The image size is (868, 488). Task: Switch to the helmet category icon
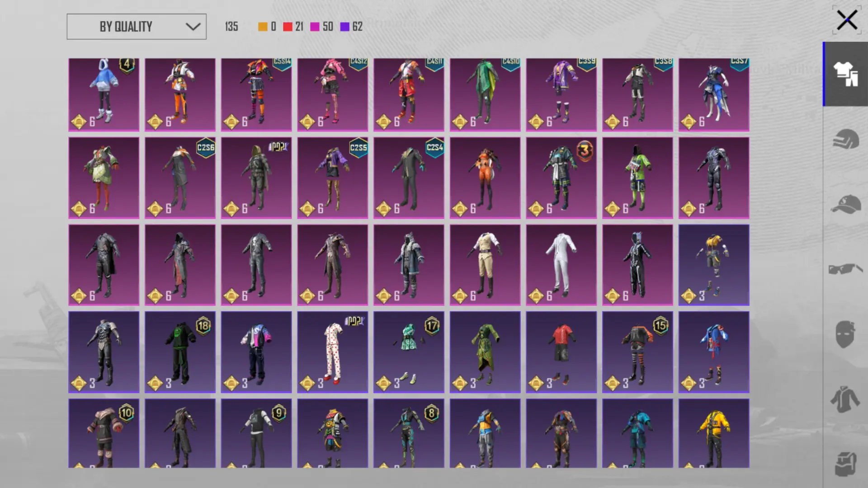845,139
